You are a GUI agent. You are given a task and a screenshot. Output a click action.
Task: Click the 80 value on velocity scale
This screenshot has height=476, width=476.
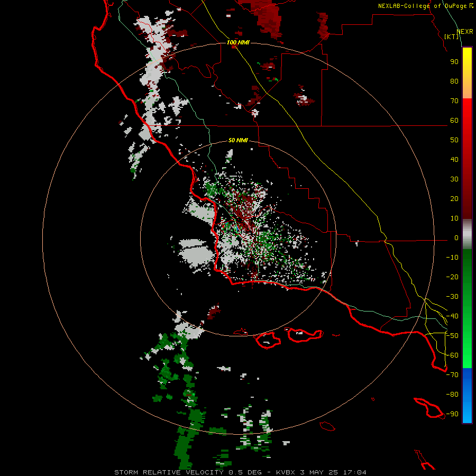[454, 81]
